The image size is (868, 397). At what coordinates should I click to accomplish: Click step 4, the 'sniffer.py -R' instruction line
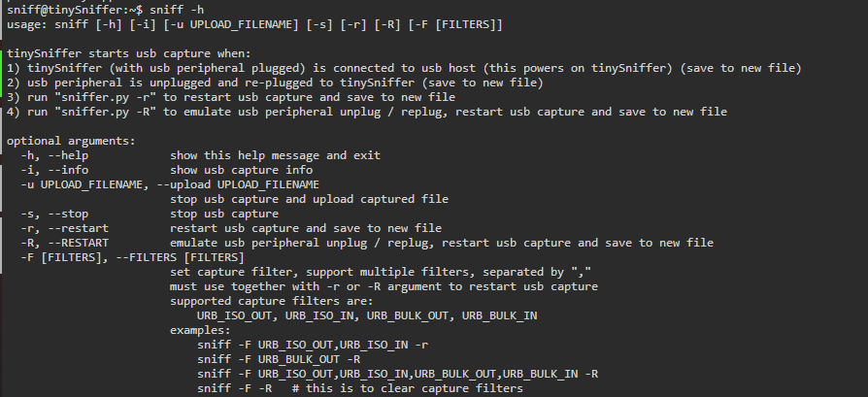(x=366, y=112)
